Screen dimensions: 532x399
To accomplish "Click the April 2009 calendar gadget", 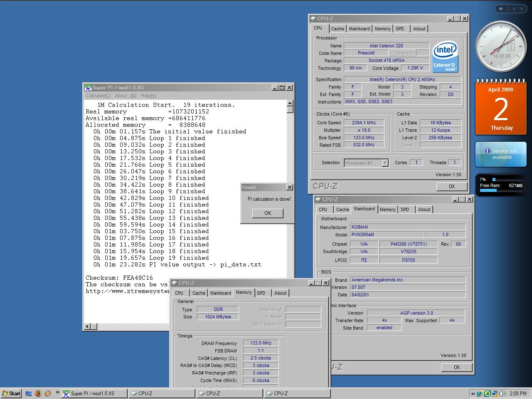I will [501, 107].
